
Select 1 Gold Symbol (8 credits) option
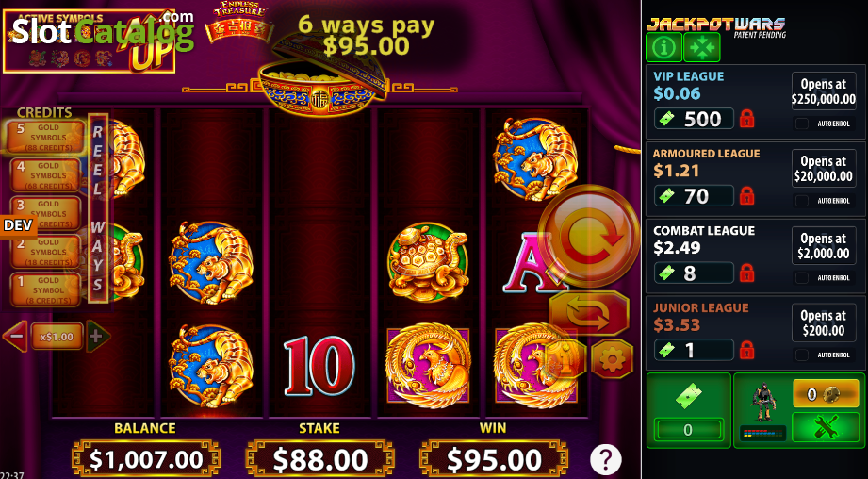click(45, 289)
